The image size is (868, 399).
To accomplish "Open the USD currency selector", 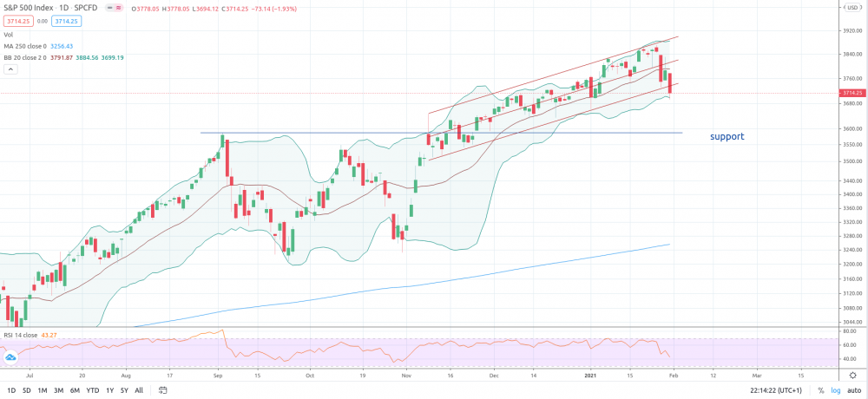I will [852, 8].
